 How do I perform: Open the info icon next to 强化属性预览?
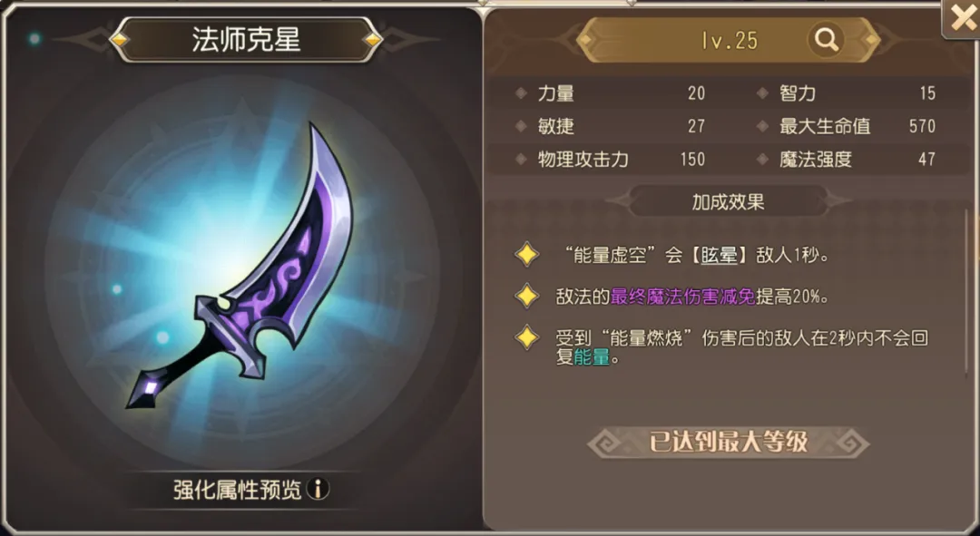click(318, 489)
